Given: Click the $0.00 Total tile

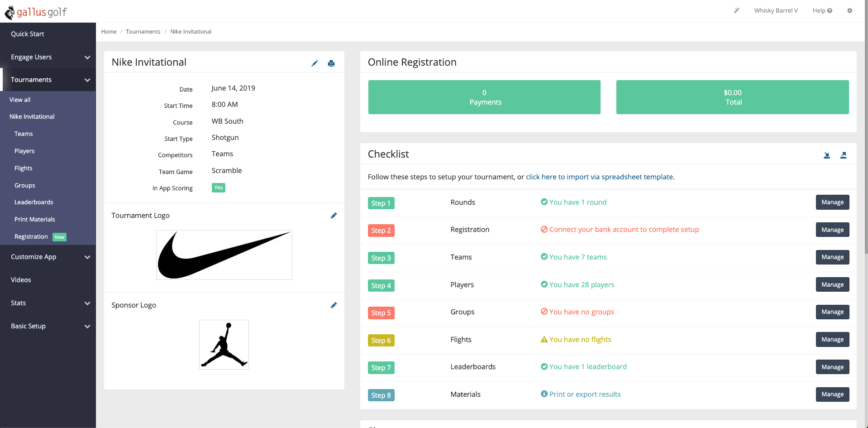Looking at the screenshot, I should (732, 97).
